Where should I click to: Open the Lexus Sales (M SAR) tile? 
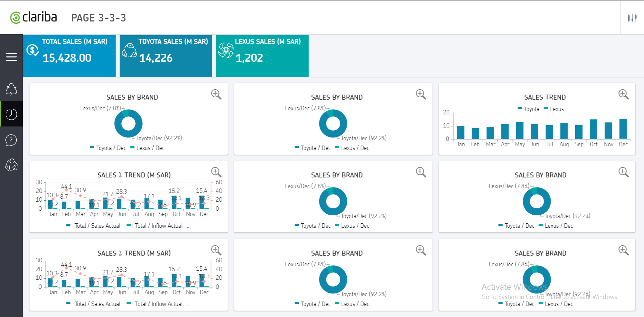(262, 56)
